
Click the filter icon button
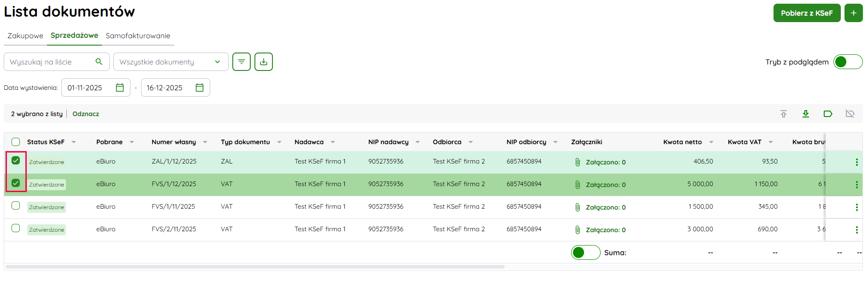[241, 62]
